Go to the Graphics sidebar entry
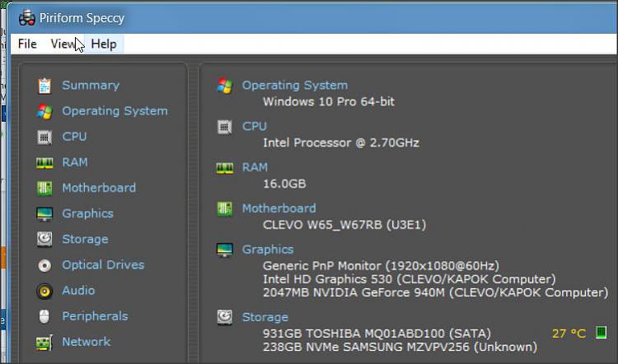The width and height of the screenshot is (618, 364). click(x=88, y=213)
